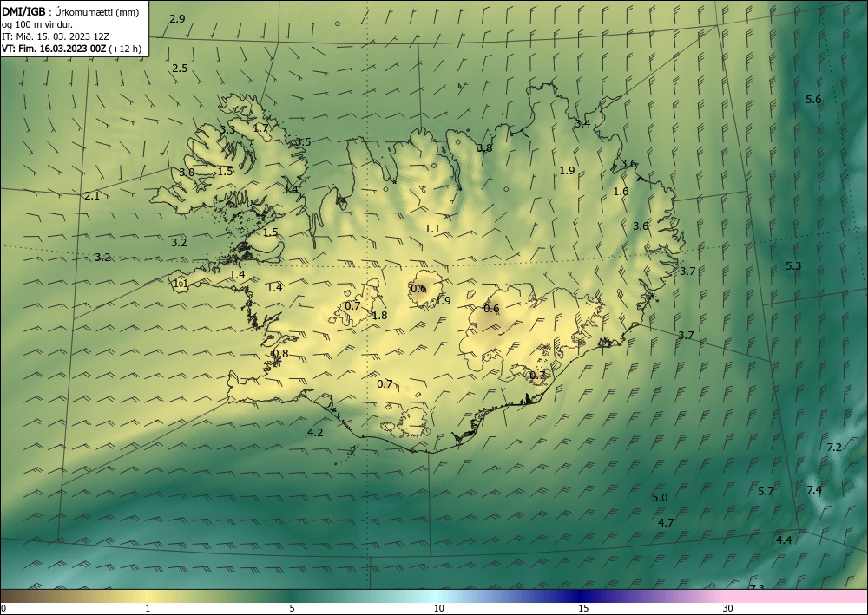This screenshot has height=615, width=868.
Task: Click the 2.1 value west of Iceland
Action: pyautogui.click(x=92, y=196)
